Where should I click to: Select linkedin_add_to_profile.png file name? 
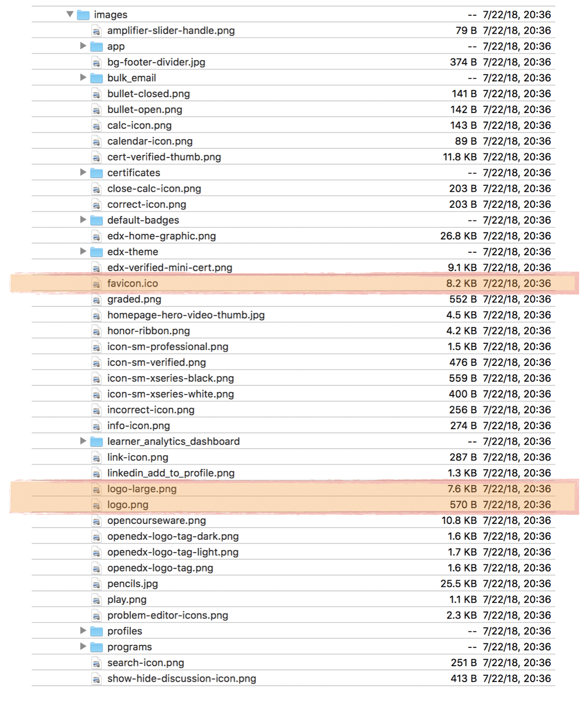[x=171, y=473]
